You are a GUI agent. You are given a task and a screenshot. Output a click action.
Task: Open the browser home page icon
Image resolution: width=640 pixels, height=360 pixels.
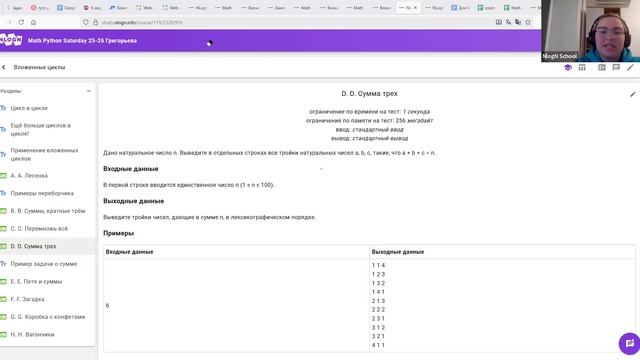[33, 22]
